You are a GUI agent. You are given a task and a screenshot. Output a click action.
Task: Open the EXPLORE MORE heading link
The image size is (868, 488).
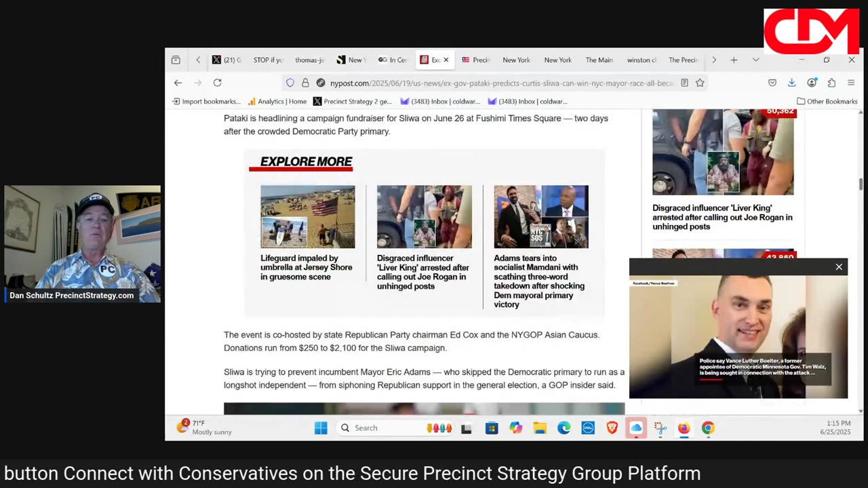pyautogui.click(x=306, y=162)
